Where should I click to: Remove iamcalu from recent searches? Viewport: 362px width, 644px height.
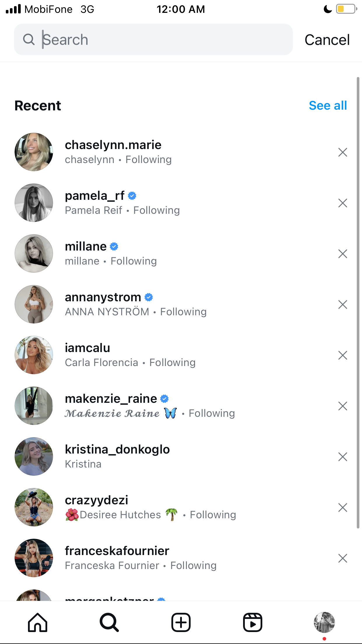343,355
